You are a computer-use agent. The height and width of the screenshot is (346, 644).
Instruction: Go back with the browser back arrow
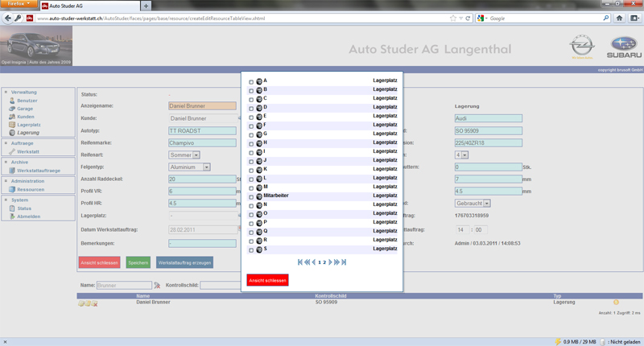point(8,18)
